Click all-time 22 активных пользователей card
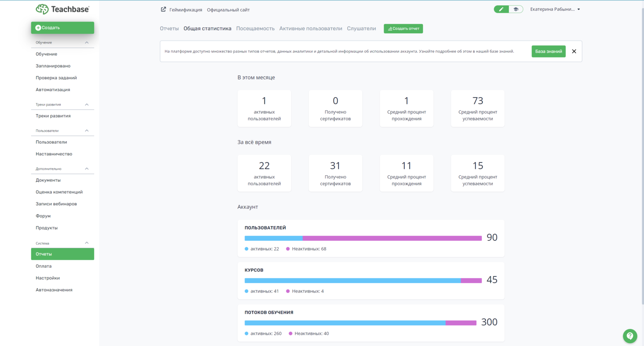Viewport: 644px width, 346px height. (x=264, y=173)
